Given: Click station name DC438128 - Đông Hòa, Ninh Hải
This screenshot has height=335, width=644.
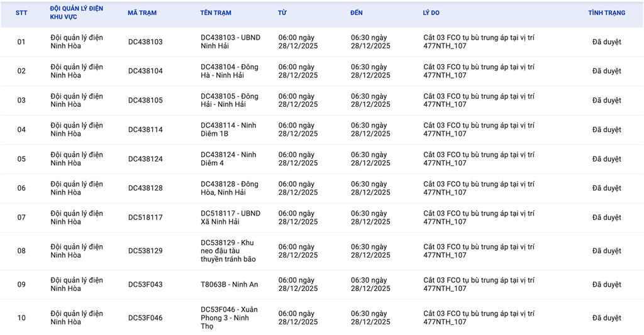Looking at the screenshot, I should (230, 188).
